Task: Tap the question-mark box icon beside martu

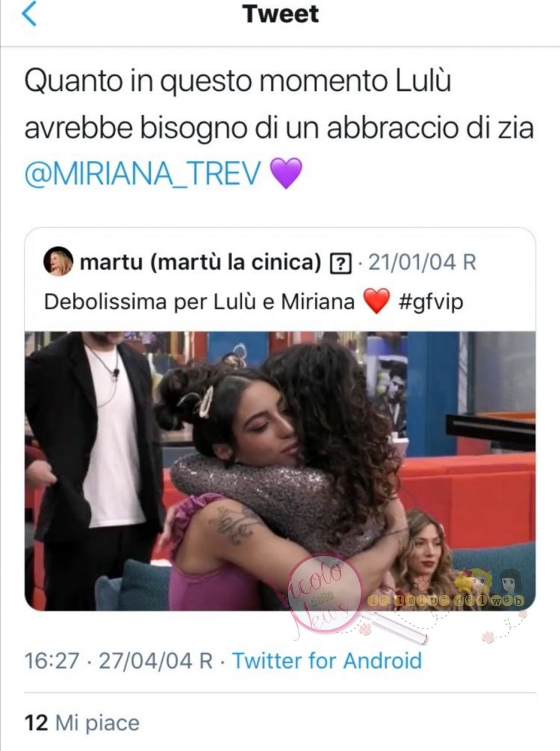Action: [x=340, y=263]
